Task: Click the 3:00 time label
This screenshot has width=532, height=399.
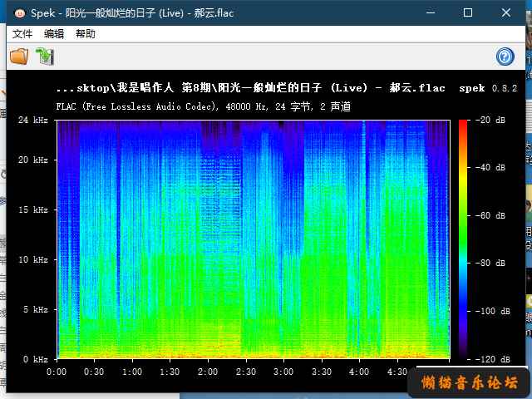Action: tap(283, 372)
